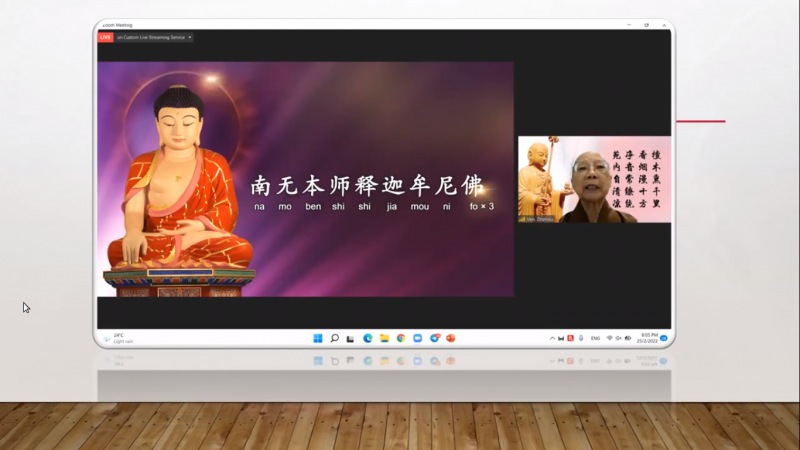Viewport: 800px width, 450px height.
Task: Click the ENG language input indicator
Action: coord(596,338)
